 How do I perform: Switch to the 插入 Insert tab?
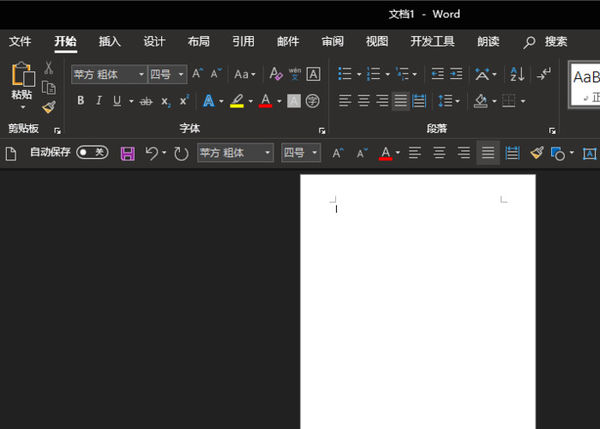point(109,41)
